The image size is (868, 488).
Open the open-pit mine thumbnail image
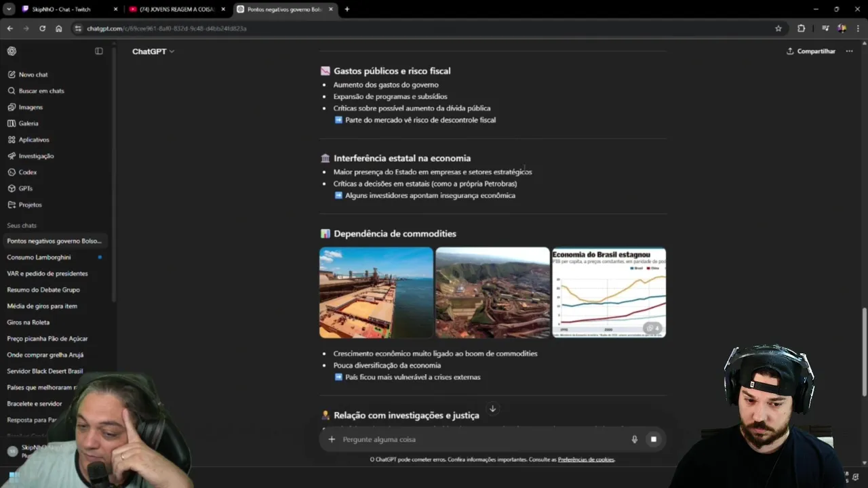492,292
